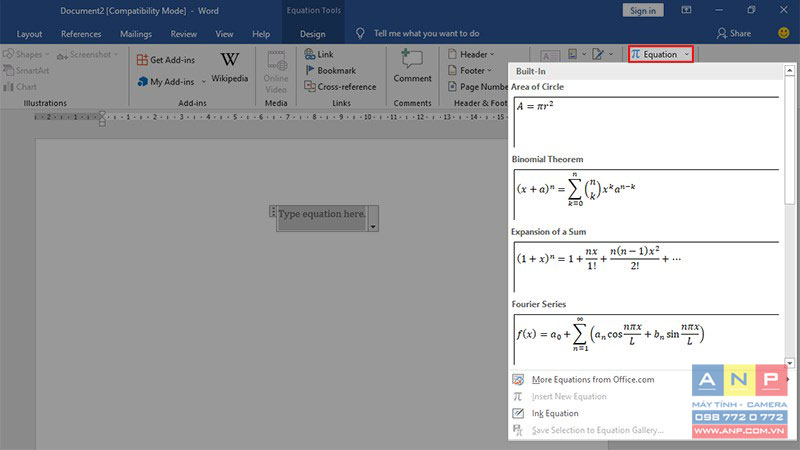The height and width of the screenshot is (450, 800).
Task: Insert the Area of Circle equation
Action: coord(646,121)
